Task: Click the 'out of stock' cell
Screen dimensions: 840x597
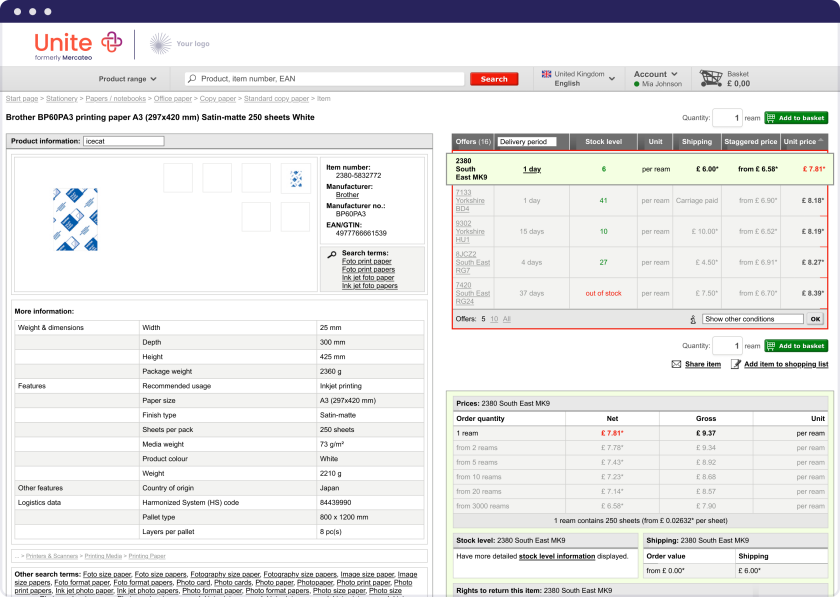Action: tap(603, 294)
